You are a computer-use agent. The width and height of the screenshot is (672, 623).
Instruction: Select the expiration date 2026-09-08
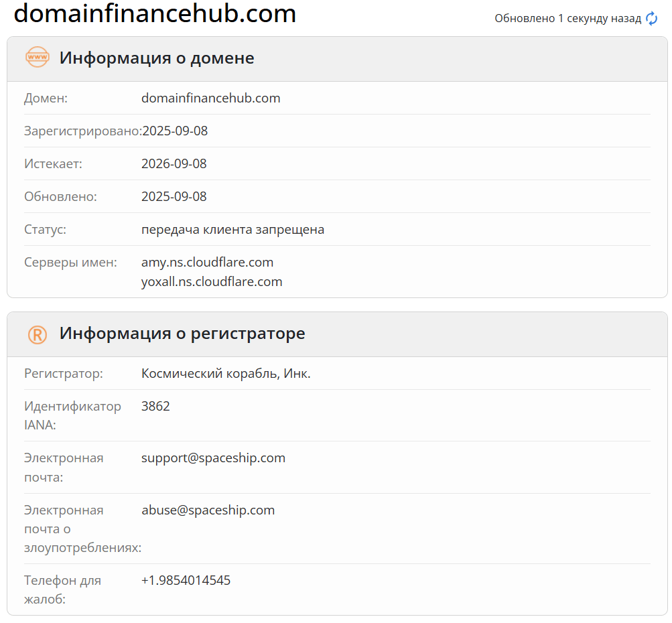pyautogui.click(x=174, y=164)
